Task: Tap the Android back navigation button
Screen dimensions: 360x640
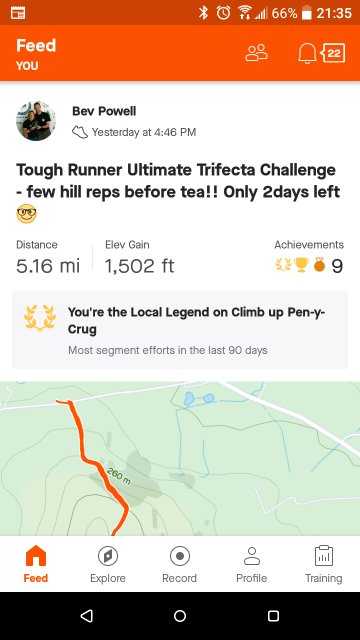Action: tap(87, 616)
